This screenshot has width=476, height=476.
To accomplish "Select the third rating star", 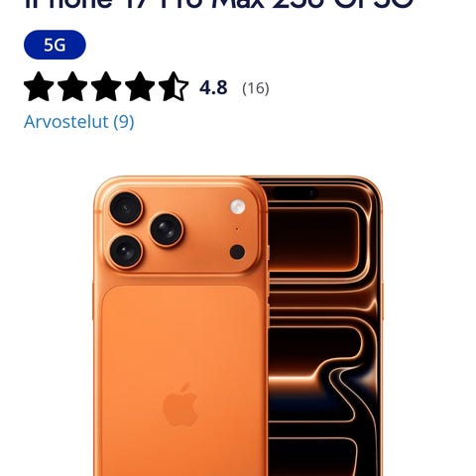I will point(106,86).
